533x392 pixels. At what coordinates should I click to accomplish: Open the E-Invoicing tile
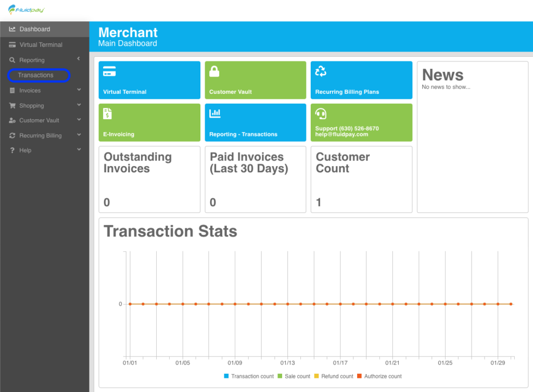click(x=149, y=122)
